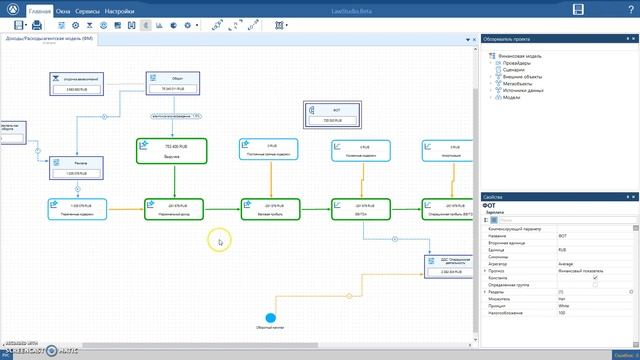This screenshot has height=360, width=640.
Task: Expand the Прогноз property row
Action: tap(485, 271)
